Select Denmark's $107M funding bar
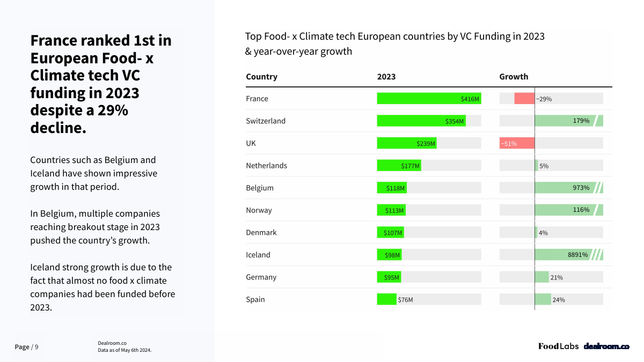The image size is (644, 362). click(x=391, y=233)
